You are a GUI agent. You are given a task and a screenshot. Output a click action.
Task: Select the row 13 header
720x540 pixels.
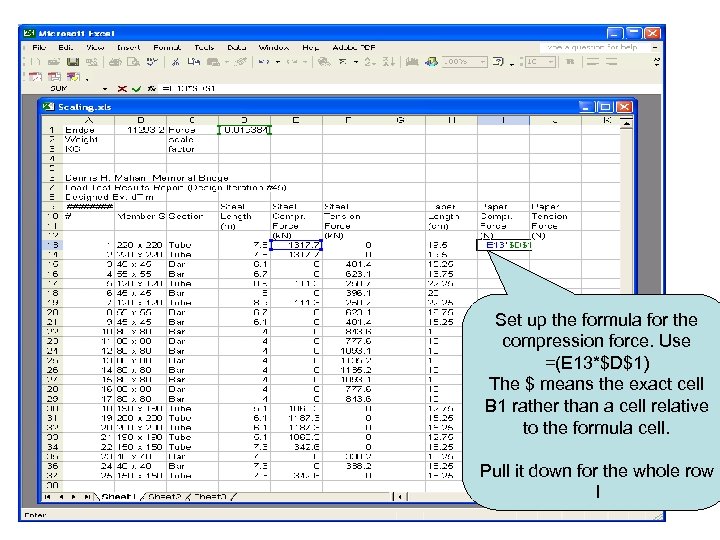pos(52,245)
